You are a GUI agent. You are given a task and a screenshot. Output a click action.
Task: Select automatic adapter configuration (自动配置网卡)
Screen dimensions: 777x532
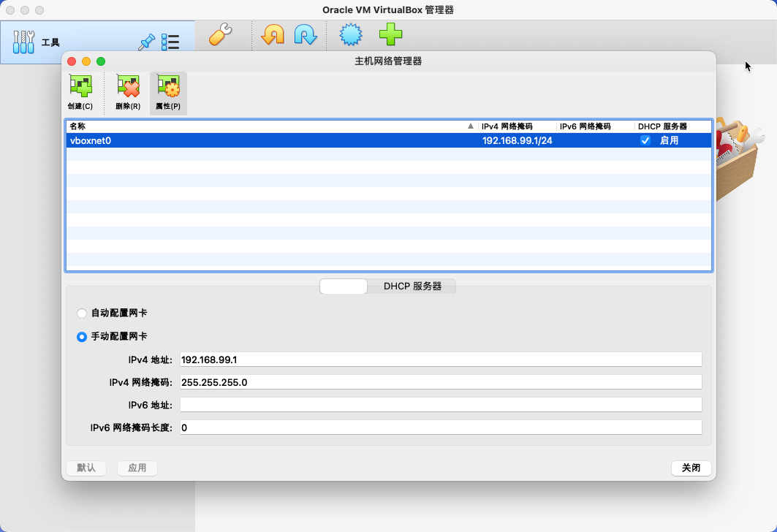pos(82,313)
